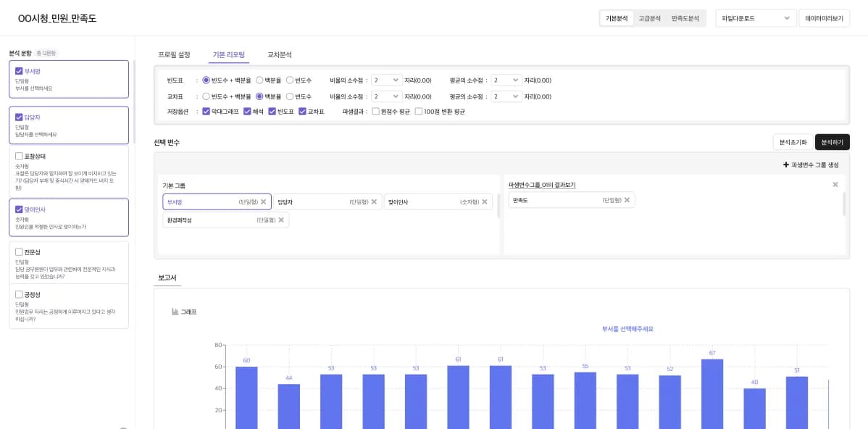
Task: Remove 맞이인사 variable with its X icon
Action: click(x=485, y=202)
